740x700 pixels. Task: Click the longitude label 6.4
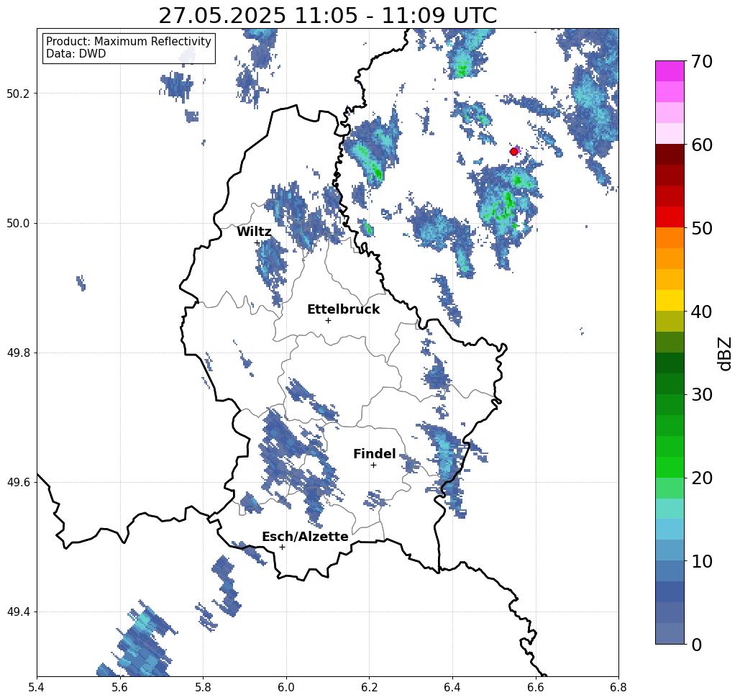(452, 687)
